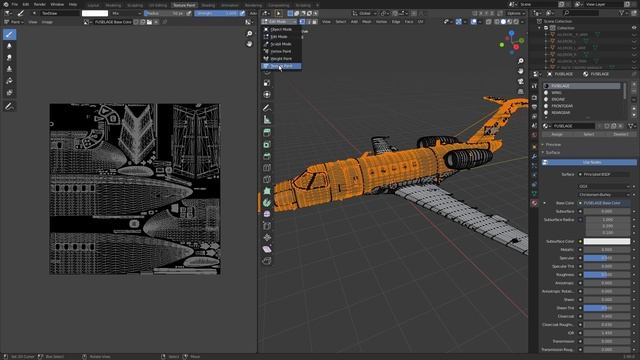
Task: Open the Material properties tab icon
Action: tap(534, 203)
